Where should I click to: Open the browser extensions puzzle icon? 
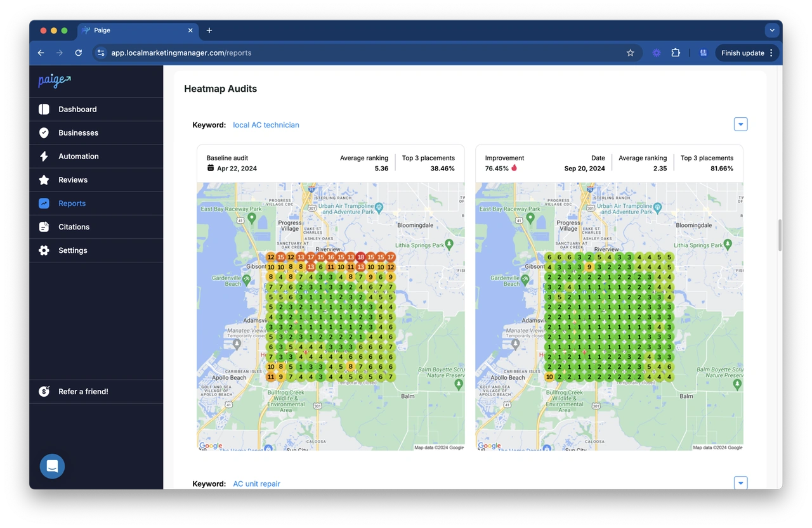[x=676, y=53]
